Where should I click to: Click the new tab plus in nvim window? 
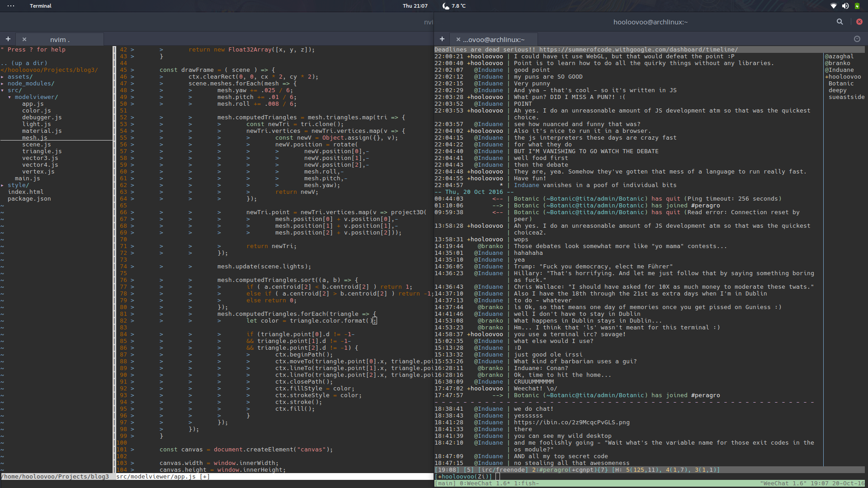pos(8,39)
